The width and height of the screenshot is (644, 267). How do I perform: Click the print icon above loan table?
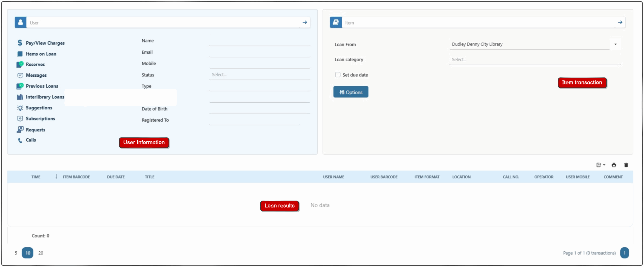pos(614,165)
